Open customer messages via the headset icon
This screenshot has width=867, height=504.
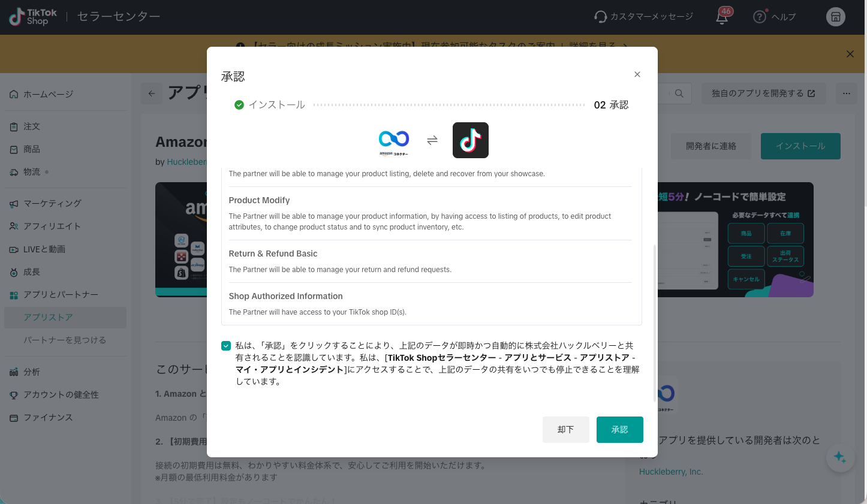600,17
